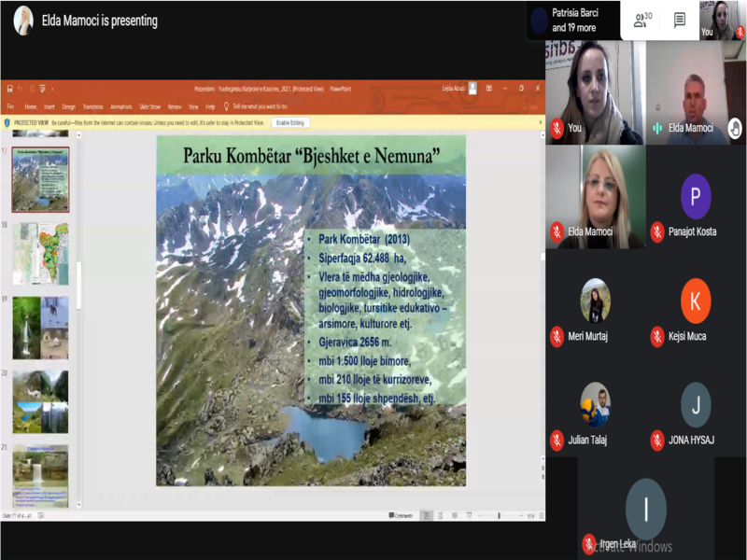
Task: Open the Transitions ribbon tab
Action: pyautogui.click(x=92, y=106)
